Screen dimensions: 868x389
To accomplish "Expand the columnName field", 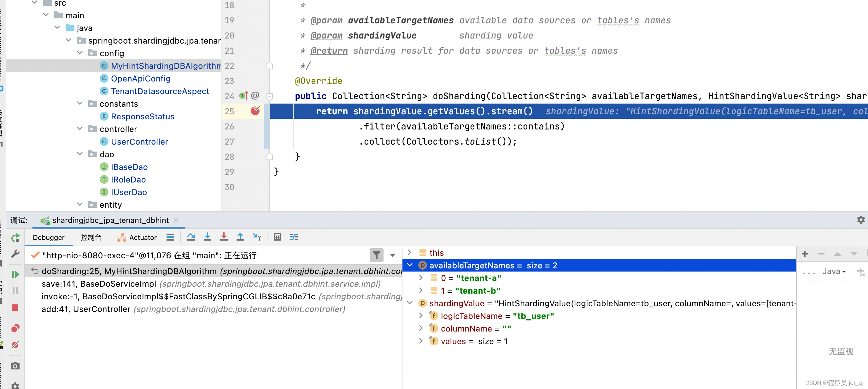I will pyautogui.click(x=420, y=328).
